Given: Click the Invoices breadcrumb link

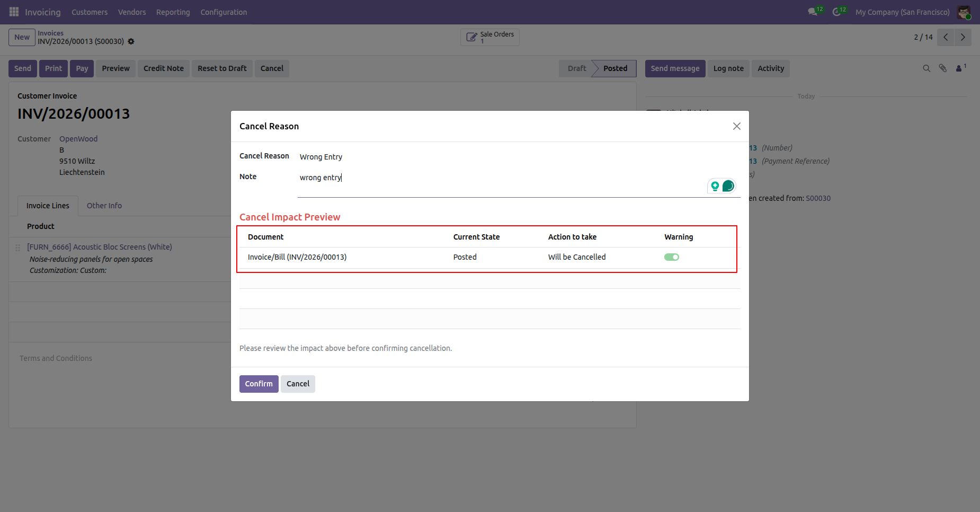Looking at the screenshot, I should point(50,33).
